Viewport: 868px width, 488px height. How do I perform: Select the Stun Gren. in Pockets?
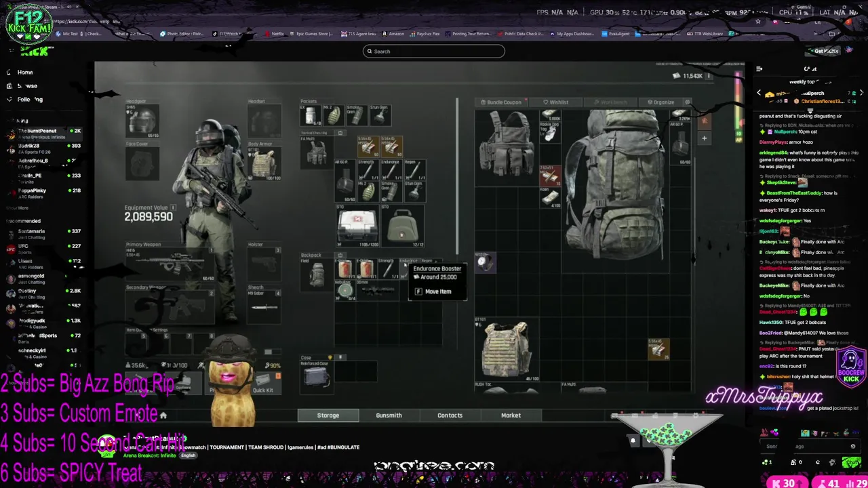(379, 115)
